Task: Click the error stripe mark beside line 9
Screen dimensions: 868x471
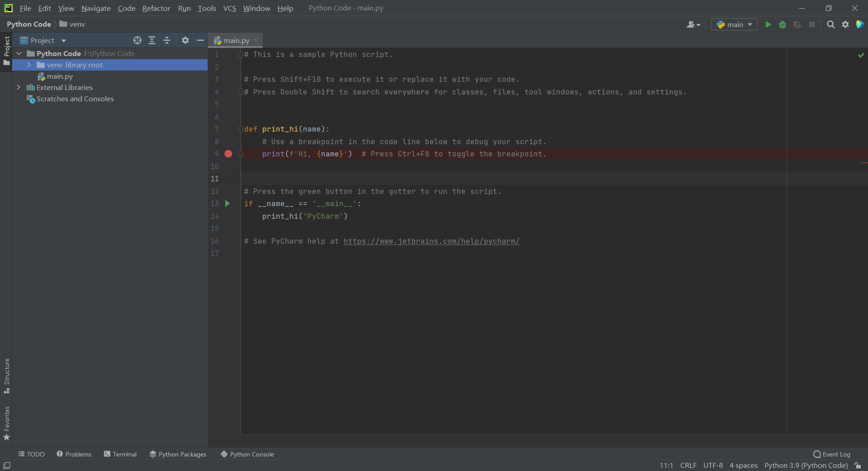Action: (864, 163)
